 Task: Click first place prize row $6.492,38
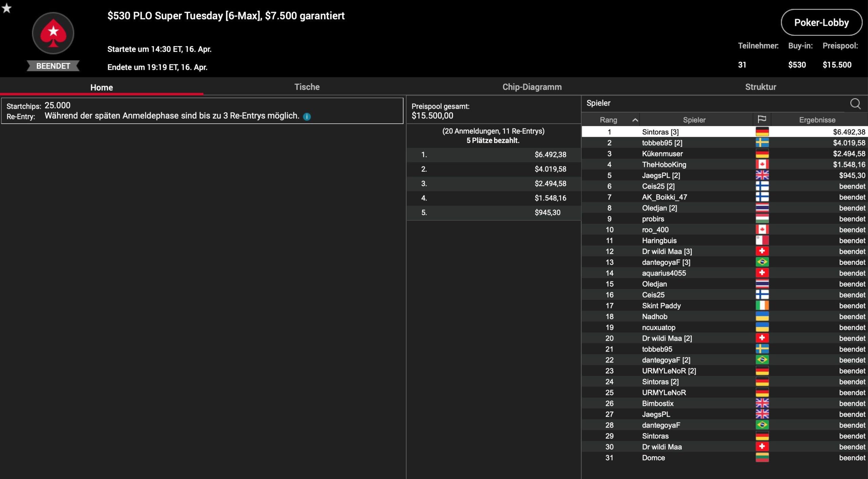click(493, 155)
